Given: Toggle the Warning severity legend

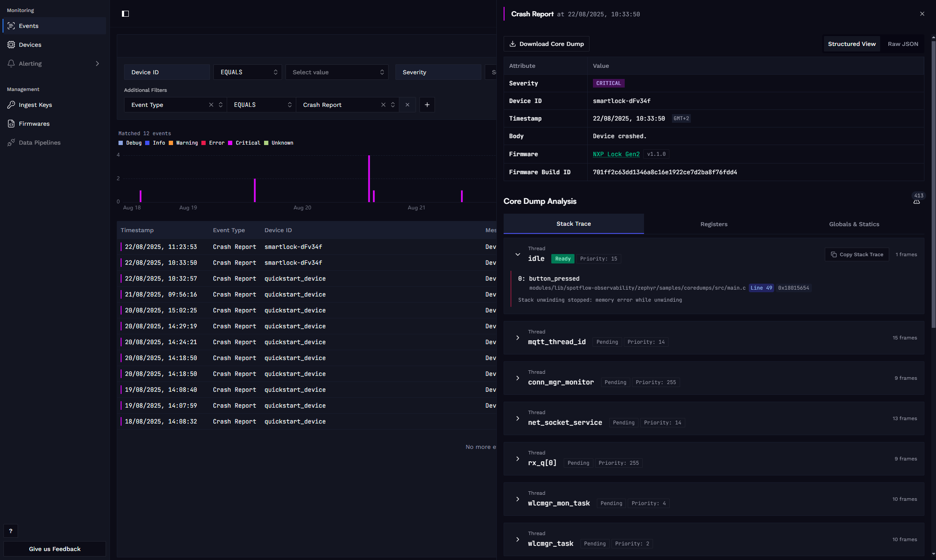Looking at the screenshot, I should coord(183,143).
